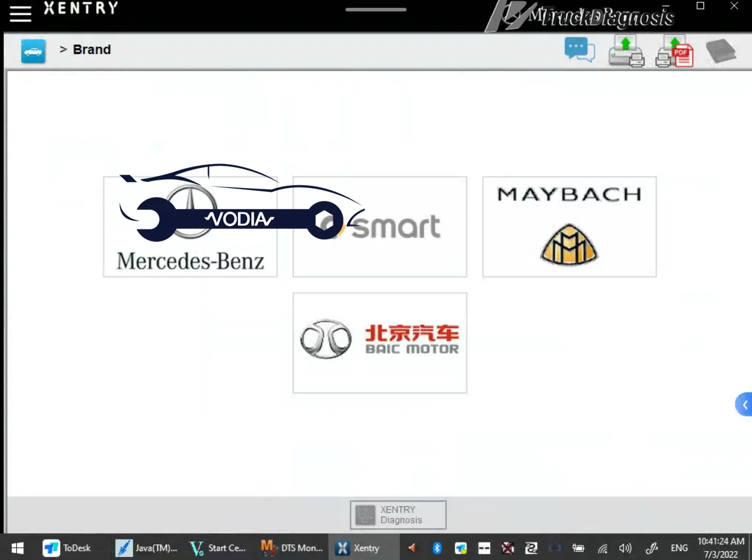Maximize the XENTRY window
The width and height of the screenshot is (752, 560).
(700, 6)
